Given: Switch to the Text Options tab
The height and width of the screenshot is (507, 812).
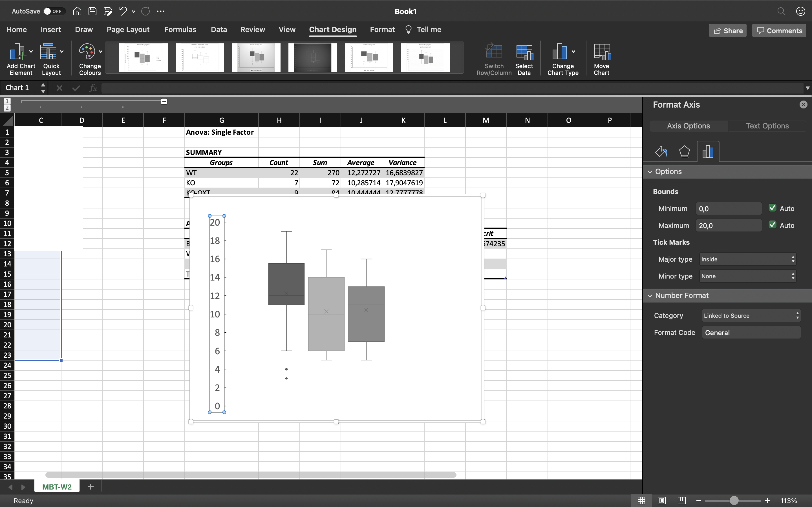Looking at the screenshot, I should (767, 126).
